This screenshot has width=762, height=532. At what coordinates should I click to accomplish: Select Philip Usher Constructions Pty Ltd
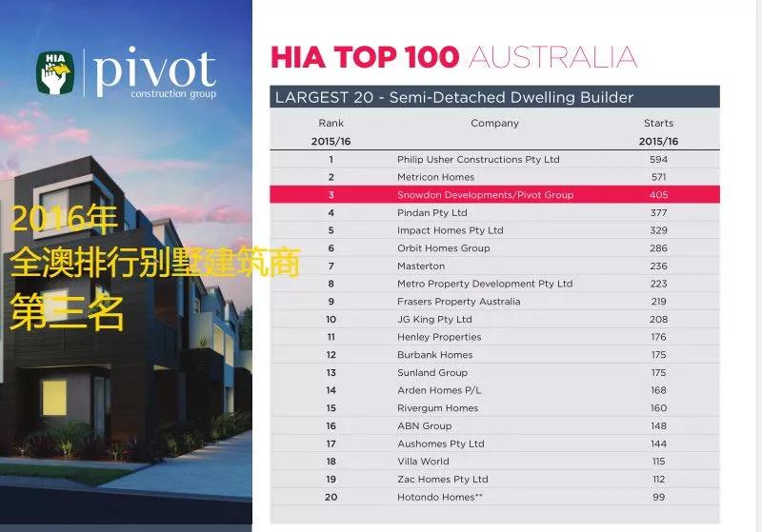coord(478,159)
